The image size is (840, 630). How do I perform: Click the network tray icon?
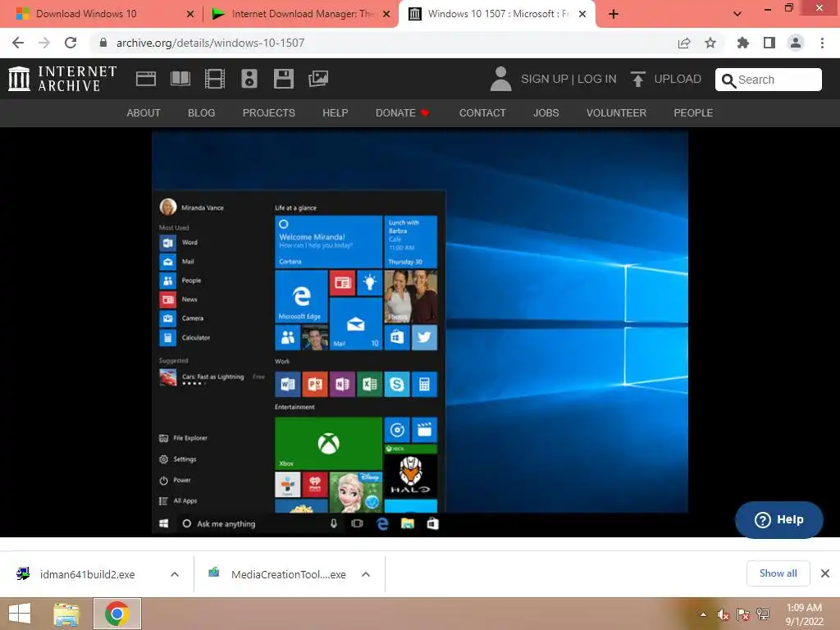coord(763,615)
